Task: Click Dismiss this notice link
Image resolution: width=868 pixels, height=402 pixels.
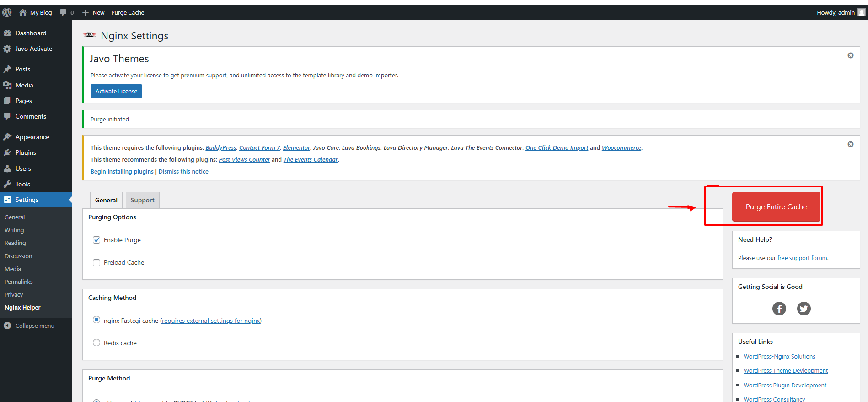Action: [x=183, y=171]
